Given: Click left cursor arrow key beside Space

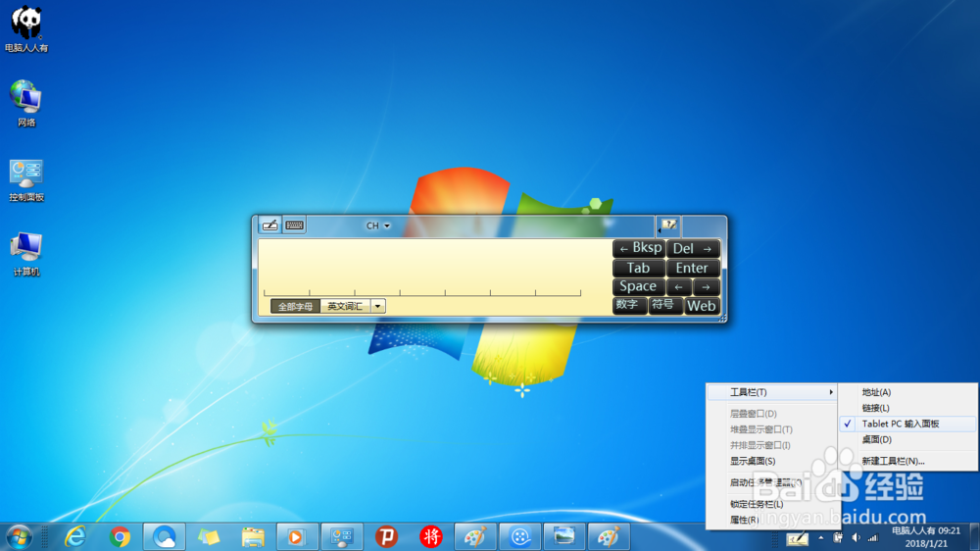Looking at the screenshot, I should pyautogui.click(x=679, y=287).
